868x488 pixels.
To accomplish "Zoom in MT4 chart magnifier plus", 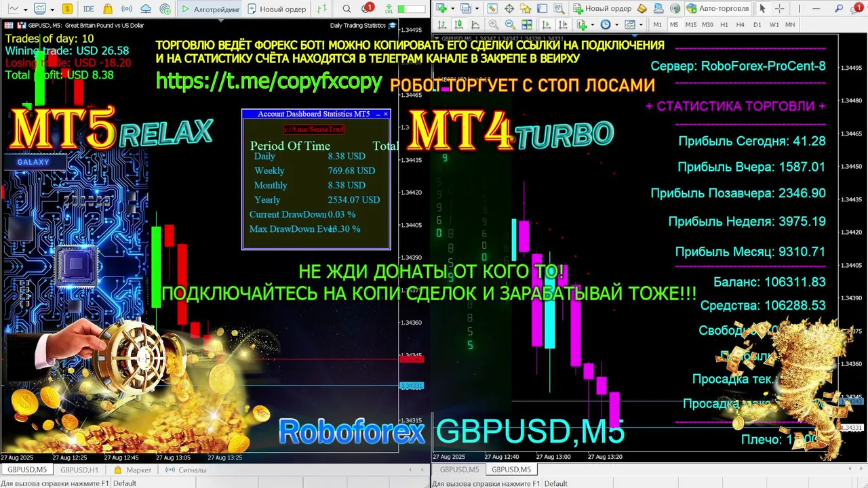I will [494, 24].
